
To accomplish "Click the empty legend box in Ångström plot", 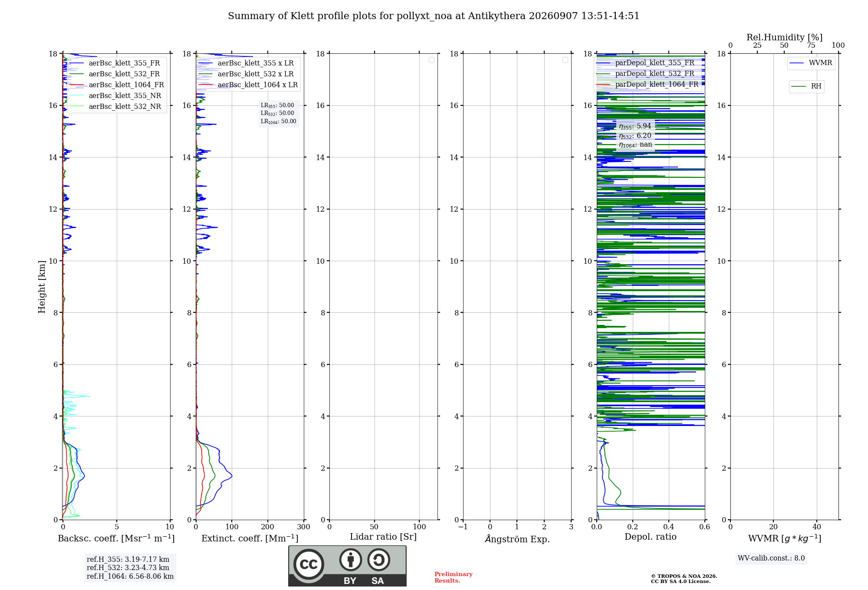I will [565, 60].
